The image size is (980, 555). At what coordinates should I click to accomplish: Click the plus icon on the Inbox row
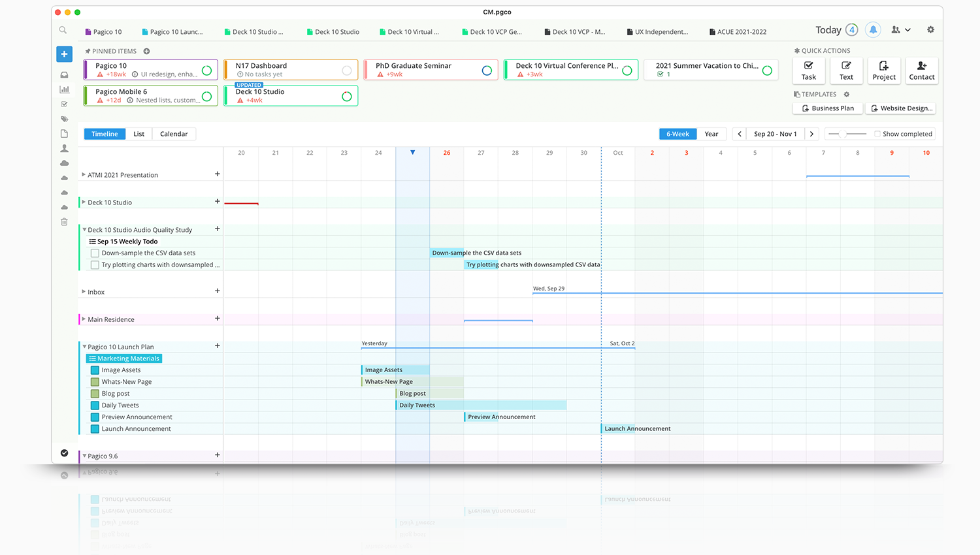pyautogui.click(x=217, y=291)
